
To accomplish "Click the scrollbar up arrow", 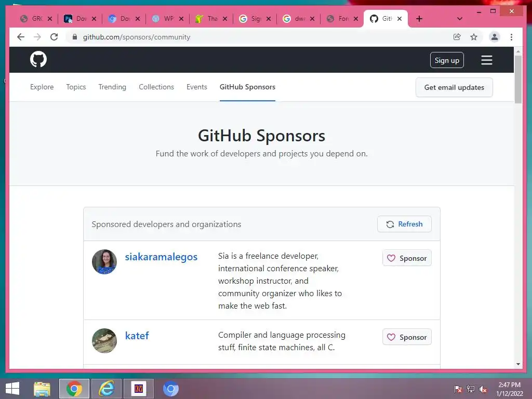I will click(x=518, y=51).
